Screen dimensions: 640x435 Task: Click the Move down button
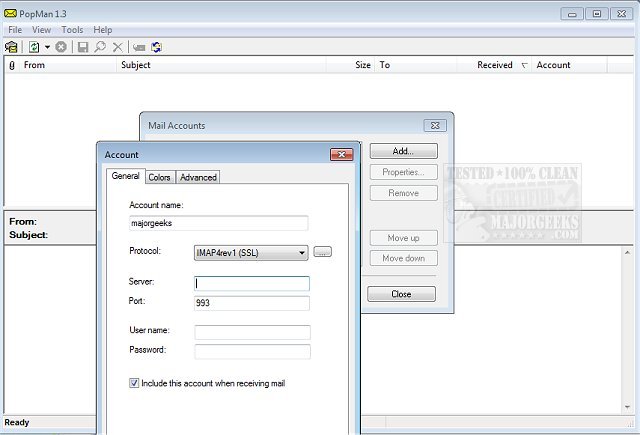(404, 258)
